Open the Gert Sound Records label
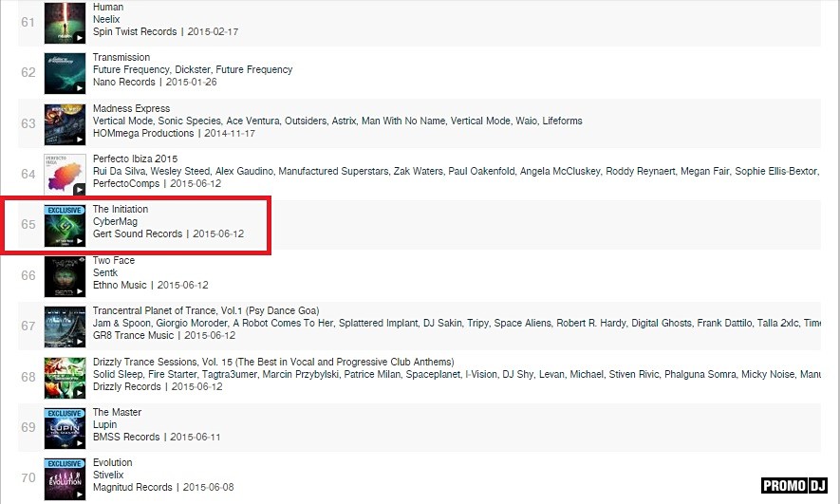Viewport: 840px width, 504px height. [x=137, y=233]
